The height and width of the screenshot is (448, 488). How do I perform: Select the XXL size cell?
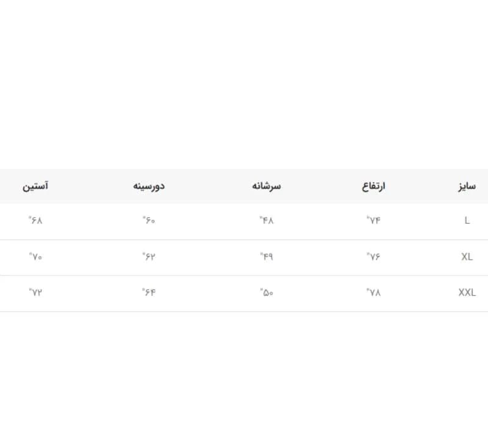click(x=467, y=292)
